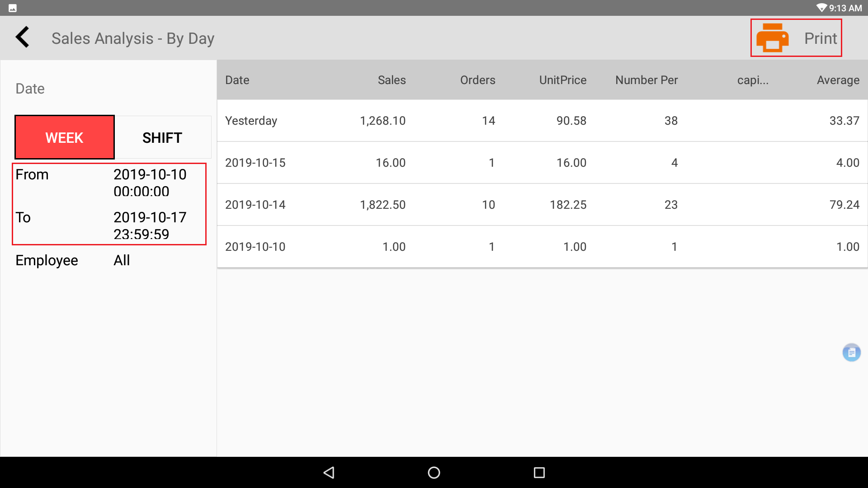Click the Average column header
868x488 pixels.
point(838,80)
